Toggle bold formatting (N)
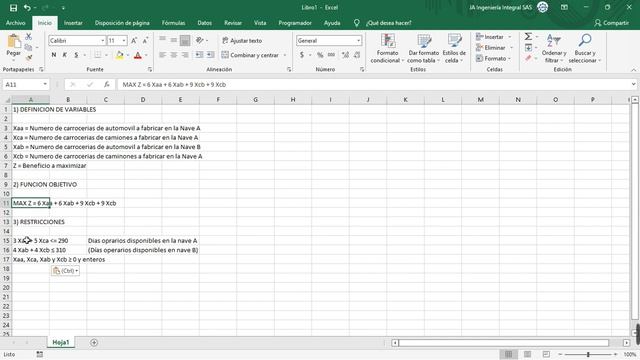 (x=53, y=55)
